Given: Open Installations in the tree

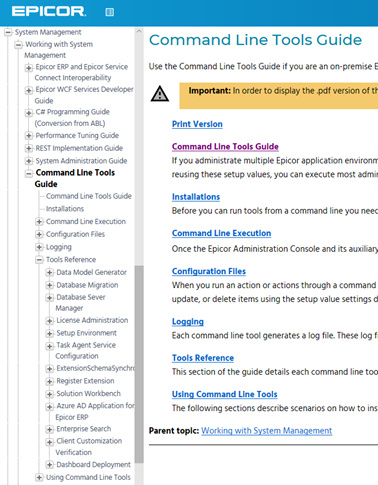Looking at the screenshot, I should point(65,209).
